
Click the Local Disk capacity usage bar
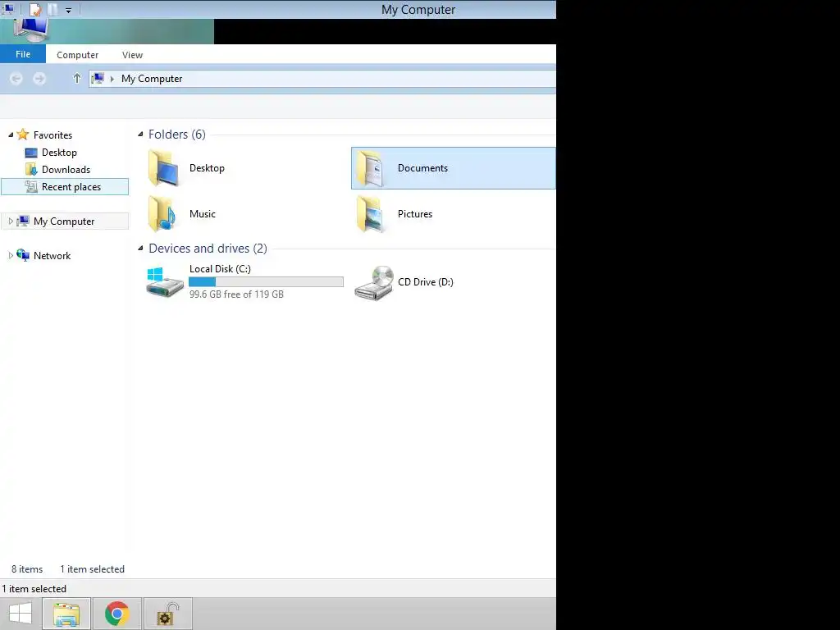coord(267,282)
